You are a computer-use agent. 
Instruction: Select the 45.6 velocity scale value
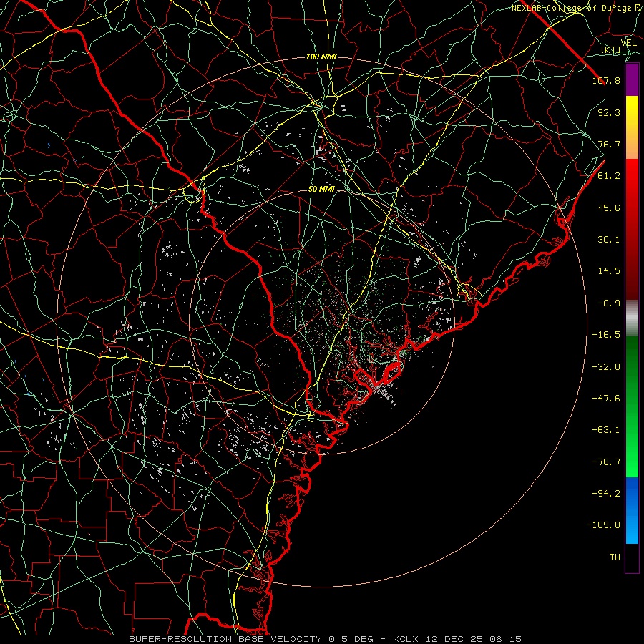pos(609,208)
